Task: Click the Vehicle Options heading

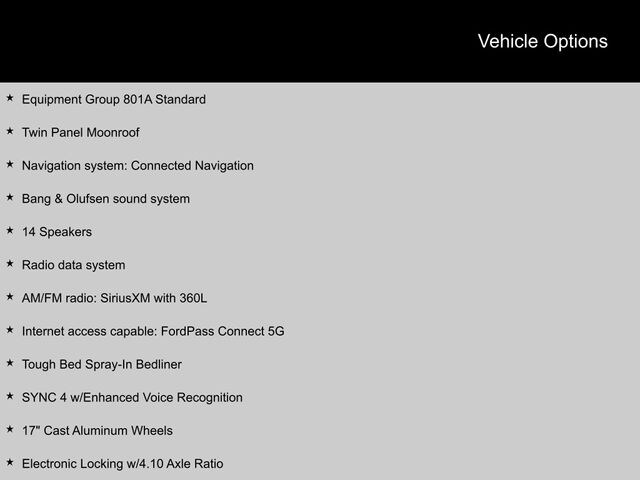Action: tap(542, 41)
